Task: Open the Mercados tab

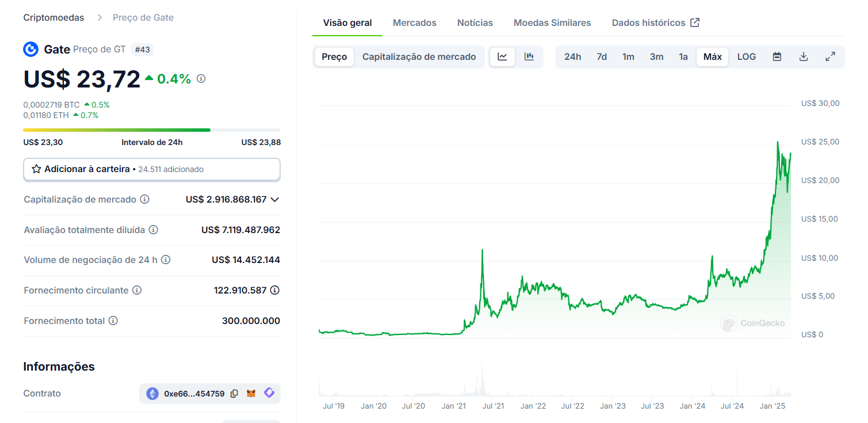Action: click(x=415, y=23)
